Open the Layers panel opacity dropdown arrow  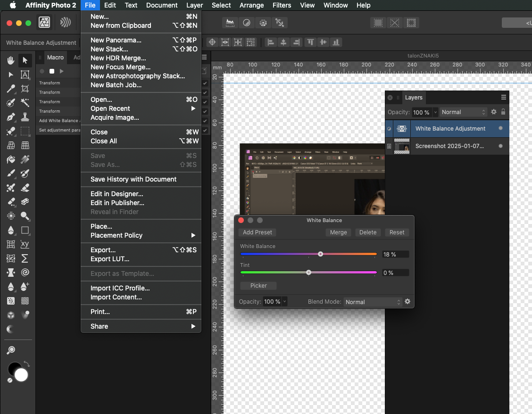tap(435, 112)
